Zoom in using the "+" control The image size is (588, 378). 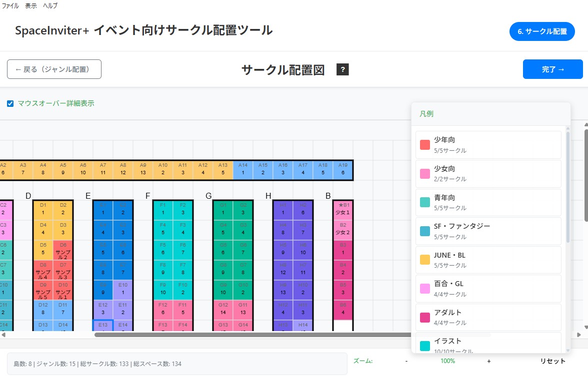coord(488,361)
